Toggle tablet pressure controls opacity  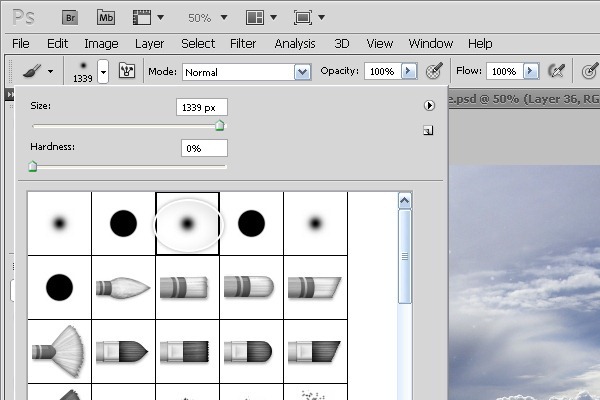[434, 72]
